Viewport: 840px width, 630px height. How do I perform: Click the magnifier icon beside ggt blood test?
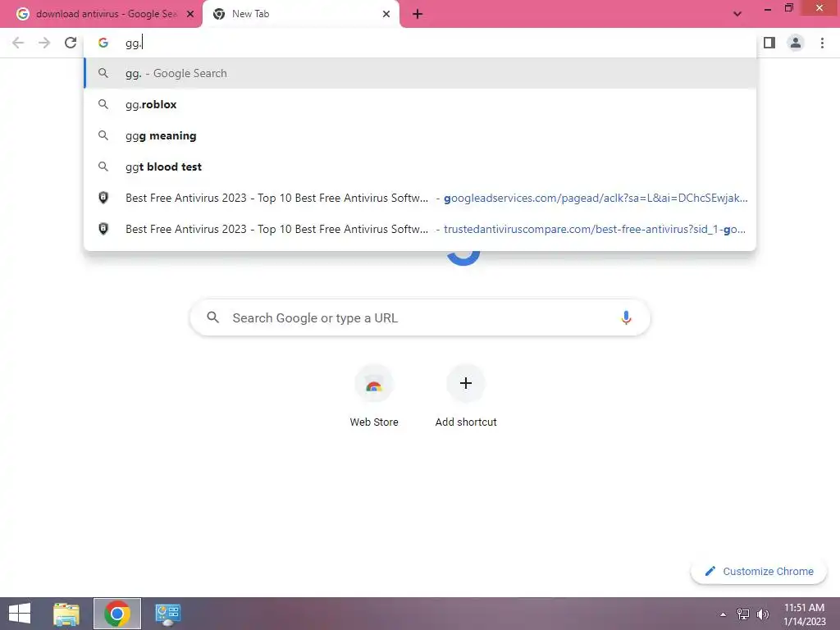103,167
